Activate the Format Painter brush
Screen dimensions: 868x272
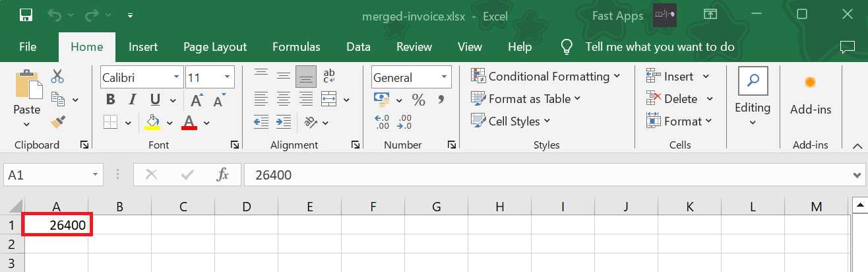pyautogui.click(x=58, y=121)
